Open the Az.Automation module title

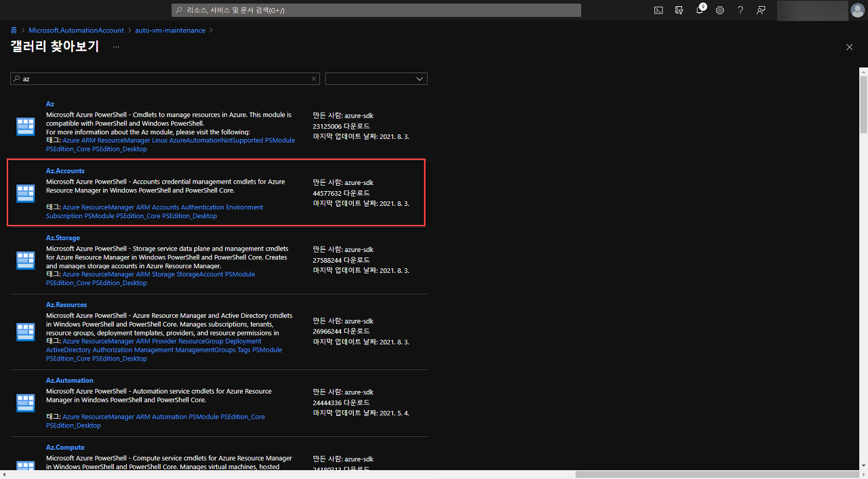pos(70,380)
